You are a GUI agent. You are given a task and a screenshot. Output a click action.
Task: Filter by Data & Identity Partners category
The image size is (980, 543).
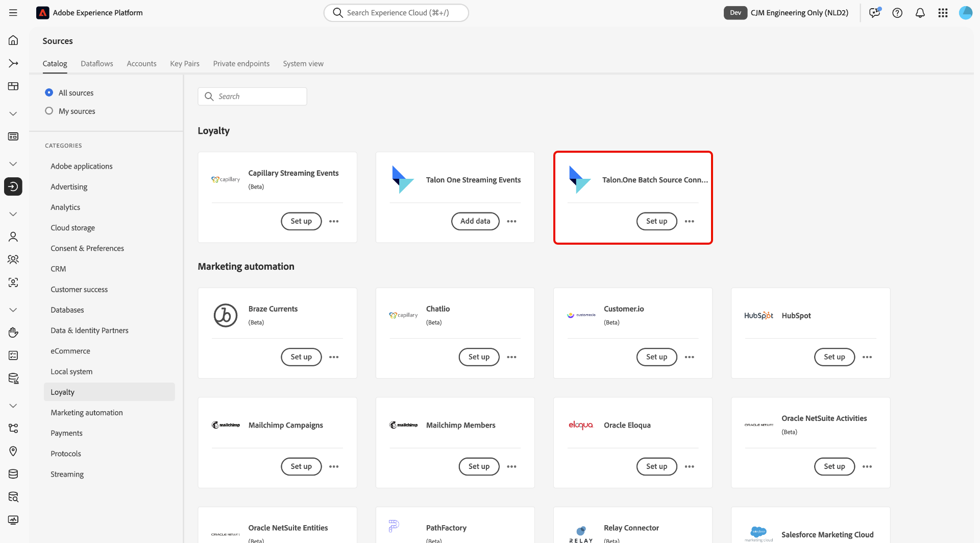89,330
